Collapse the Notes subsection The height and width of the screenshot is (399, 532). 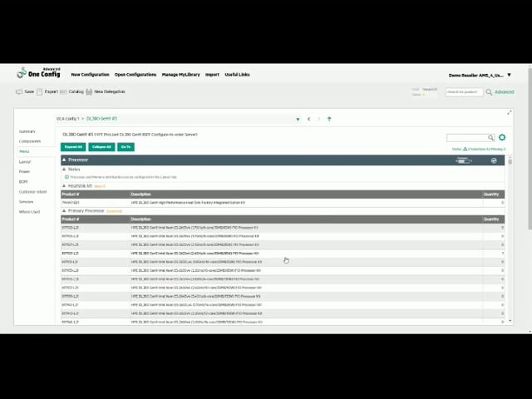point(64,169)
